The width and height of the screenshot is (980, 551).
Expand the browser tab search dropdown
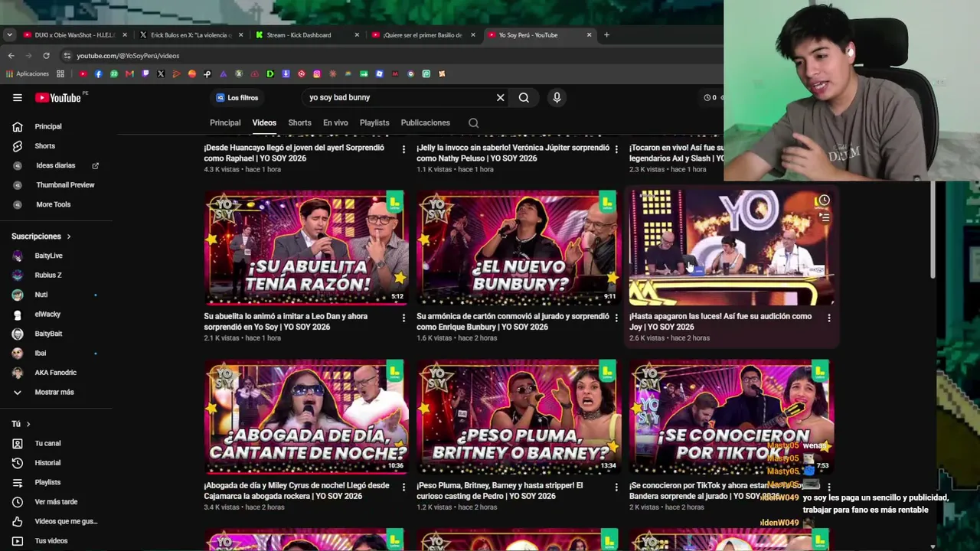pyautogui.click(x=9, y=34)
